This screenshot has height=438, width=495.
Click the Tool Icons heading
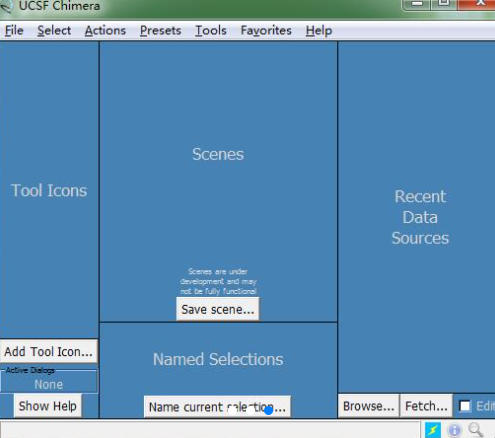point(49,191)
